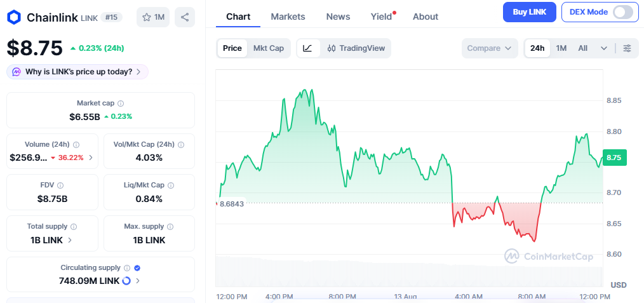The image size is (644, 303).
Task: Show info tooltip for Total supply
Action: pos(74,227)
